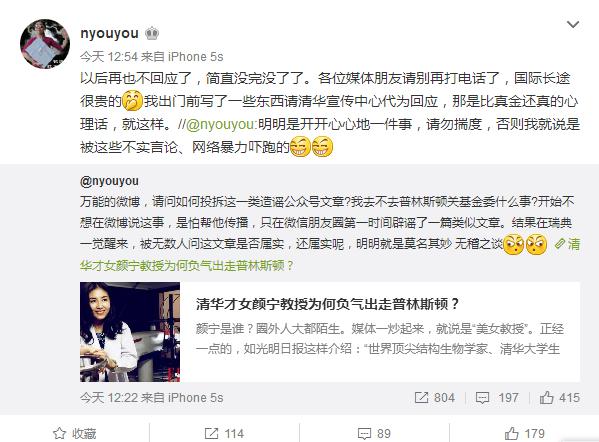Click the 收藏 star favorite button
This screenshot has width=599, height=442.
[75, 434]
